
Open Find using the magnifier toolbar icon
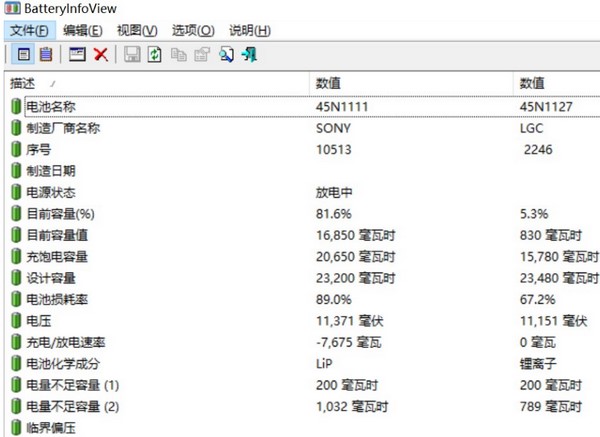click(226, 54)
